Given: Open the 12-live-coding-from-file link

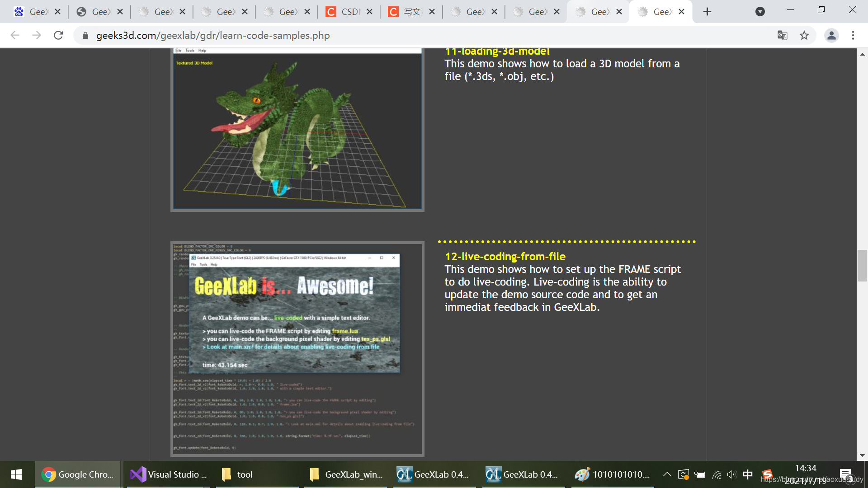Looking at the screenshot, I should click(x=505, y=257).
